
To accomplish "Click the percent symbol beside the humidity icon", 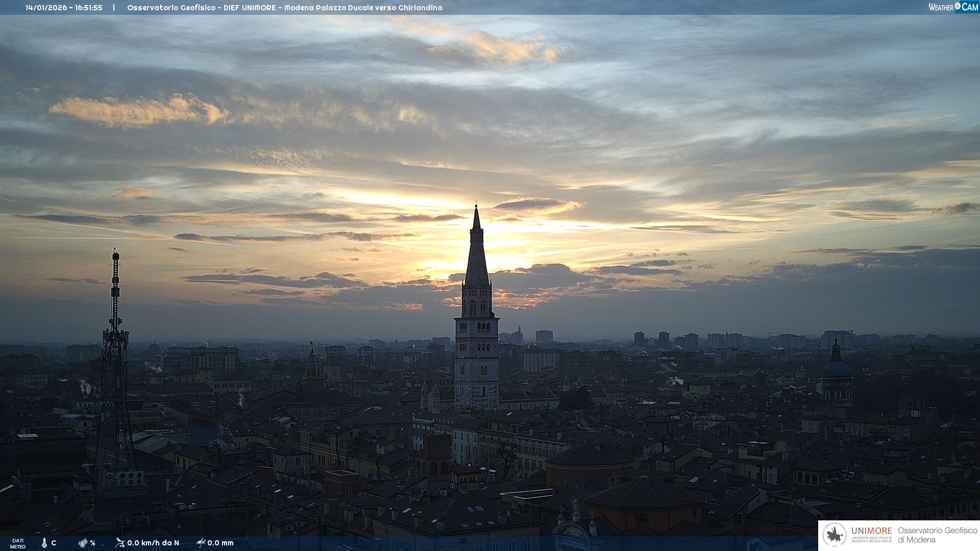I will click(x=92, y=543).
